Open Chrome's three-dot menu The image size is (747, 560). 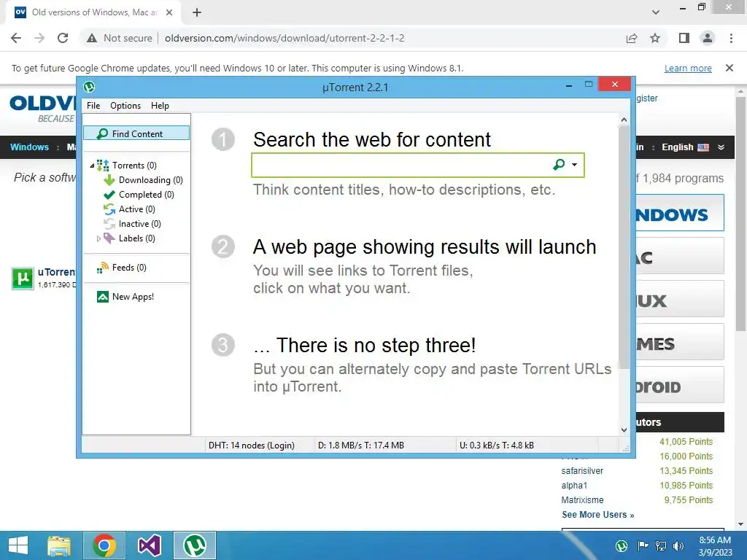tap(731, 38)
